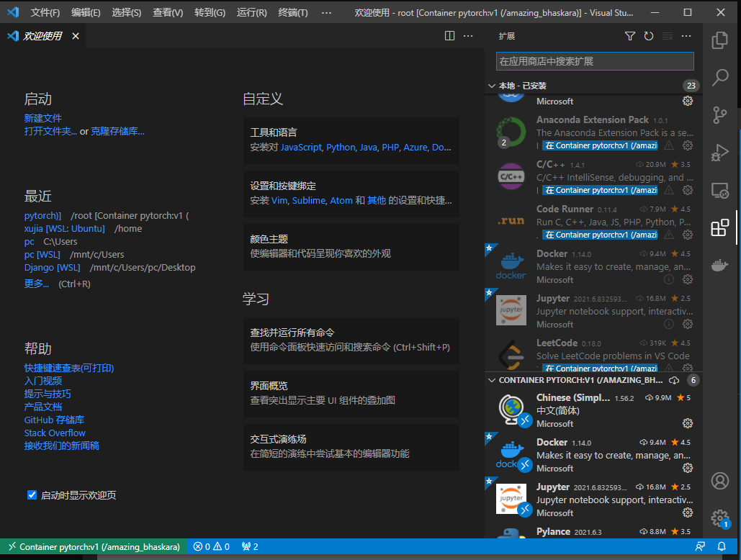
Task: Open the Stack Overflow help link
Action: (x=55, y=433)
